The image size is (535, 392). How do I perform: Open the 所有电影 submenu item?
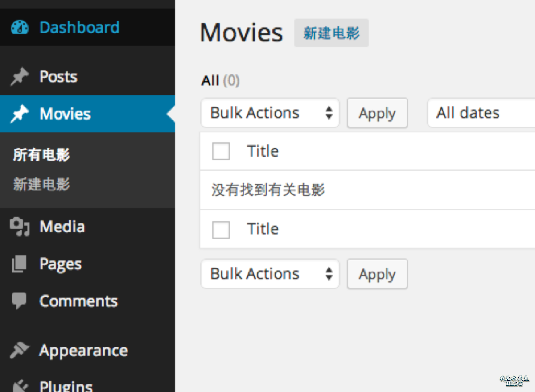(41, 155)
